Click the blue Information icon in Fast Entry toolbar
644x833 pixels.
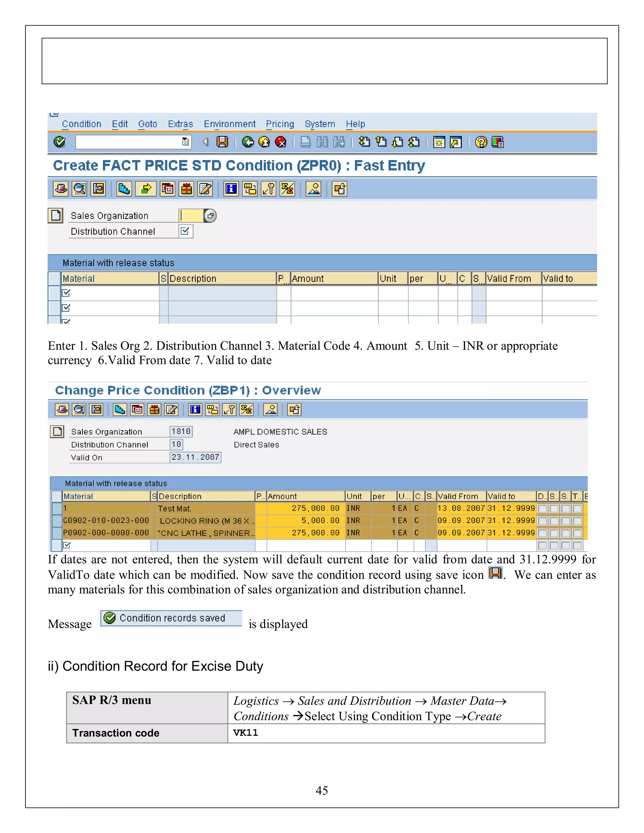(x=231, y=189)
